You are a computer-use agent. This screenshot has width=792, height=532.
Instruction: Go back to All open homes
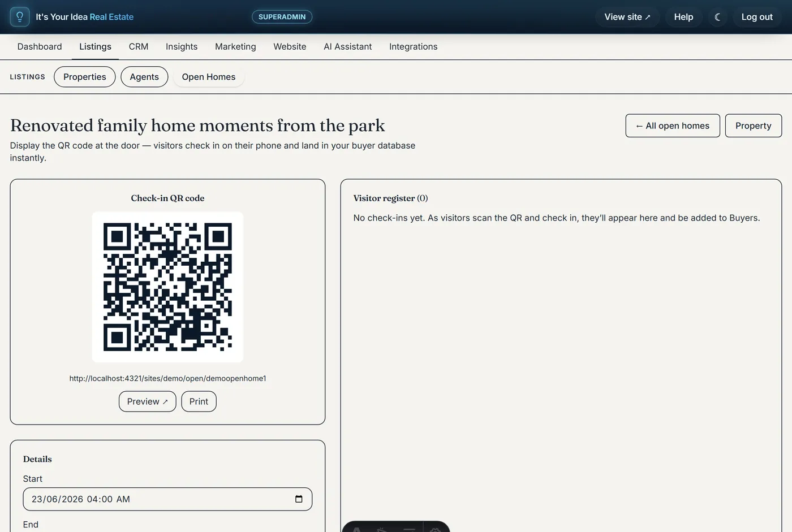coord(673,126)
